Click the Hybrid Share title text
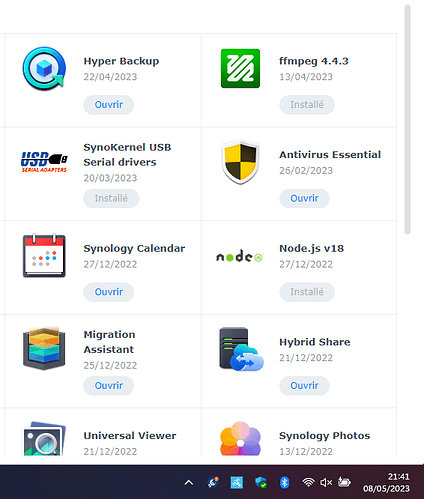Viewport: 424px width, 499px height. [315, 342]
